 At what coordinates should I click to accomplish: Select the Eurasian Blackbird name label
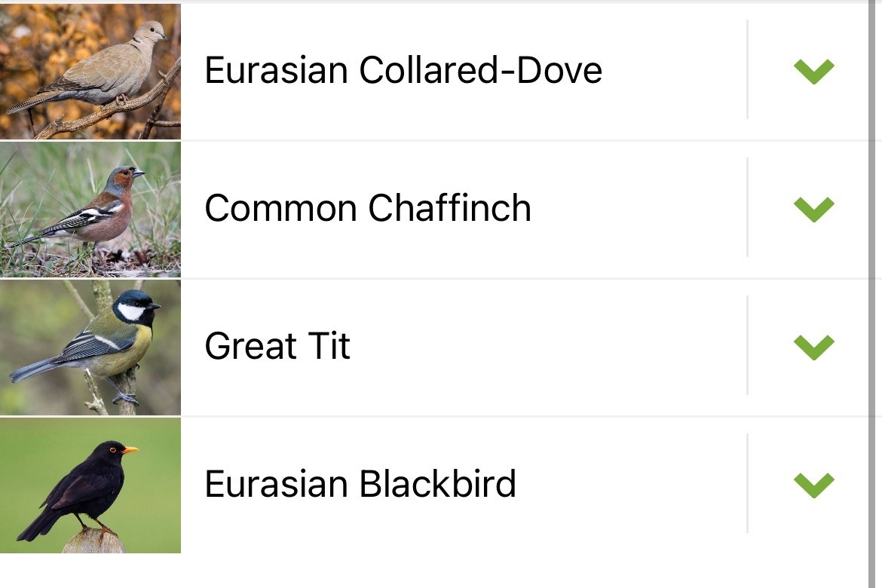(360, 483)
